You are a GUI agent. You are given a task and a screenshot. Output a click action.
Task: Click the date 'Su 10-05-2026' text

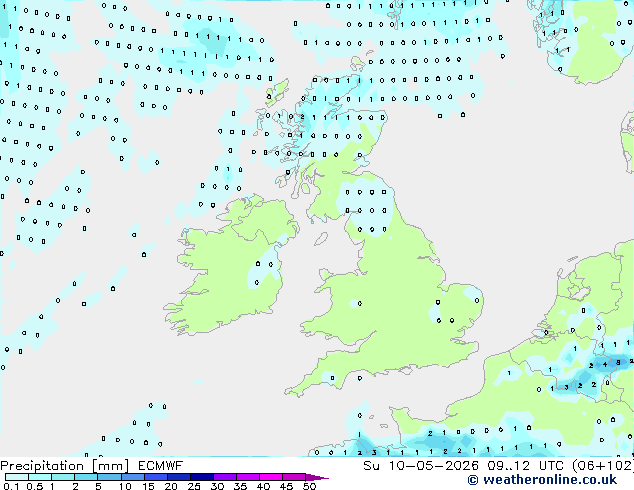pos(421,466)
